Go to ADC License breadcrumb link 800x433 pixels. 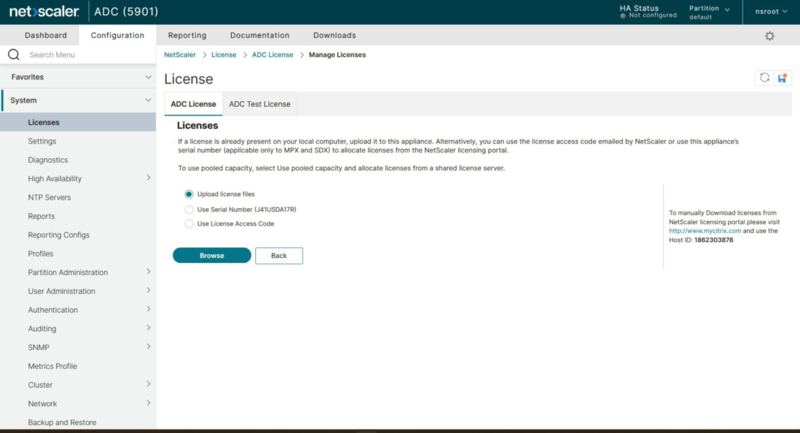(272, 55)
